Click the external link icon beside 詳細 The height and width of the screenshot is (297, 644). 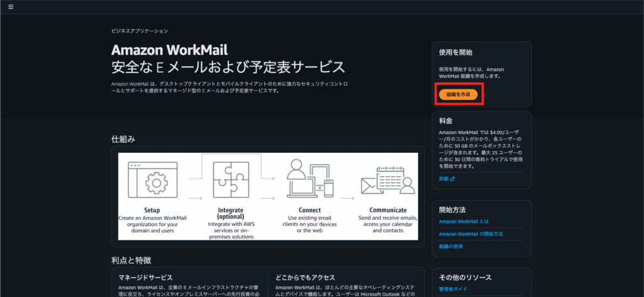point(452,179)
